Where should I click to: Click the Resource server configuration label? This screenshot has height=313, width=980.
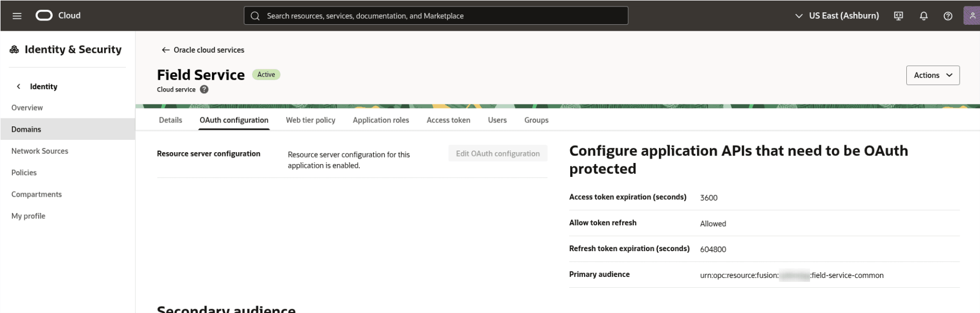(x=209, y=153)
